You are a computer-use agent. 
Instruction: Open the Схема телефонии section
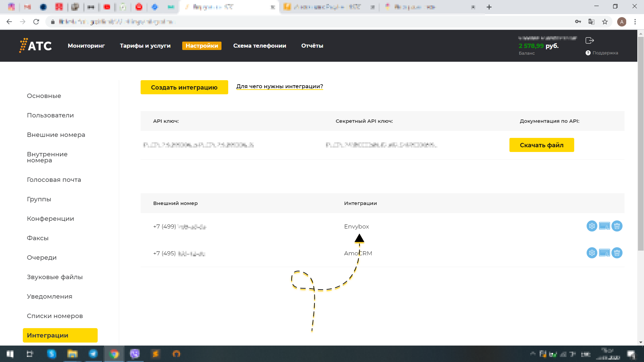click(259, 46)
